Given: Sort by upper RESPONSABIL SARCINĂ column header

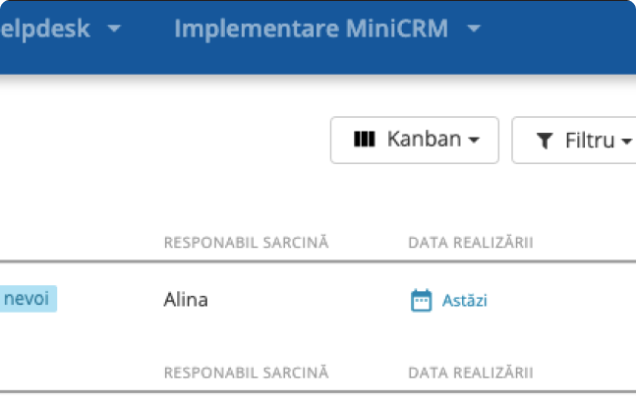Looking at the screenshot, I should (246, 242).
